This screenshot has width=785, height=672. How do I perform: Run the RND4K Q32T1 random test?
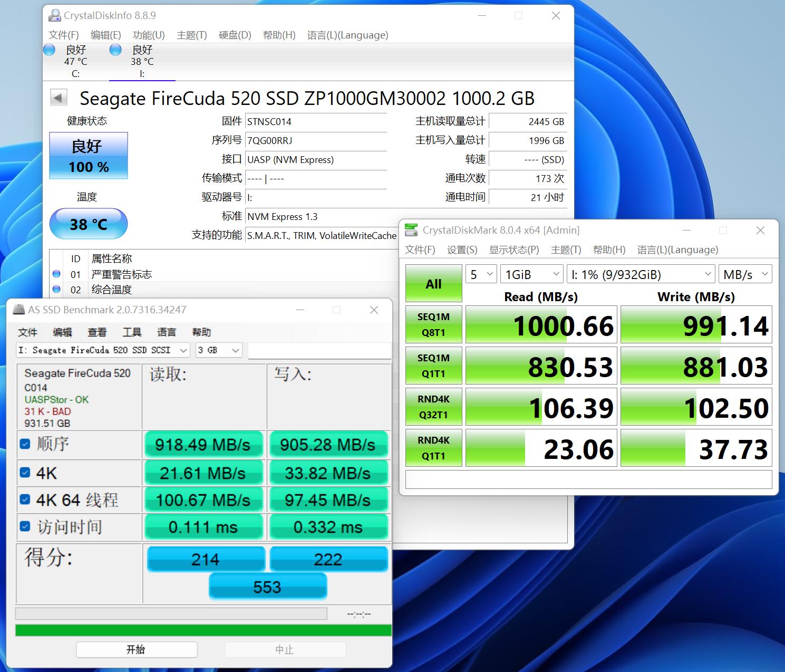click(433, 406)
